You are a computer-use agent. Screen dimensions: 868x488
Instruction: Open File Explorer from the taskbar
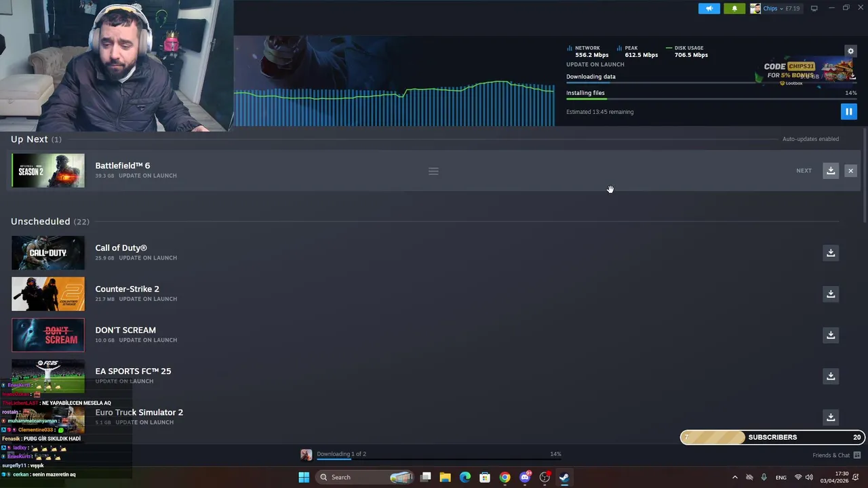click(x=446, y=477)
